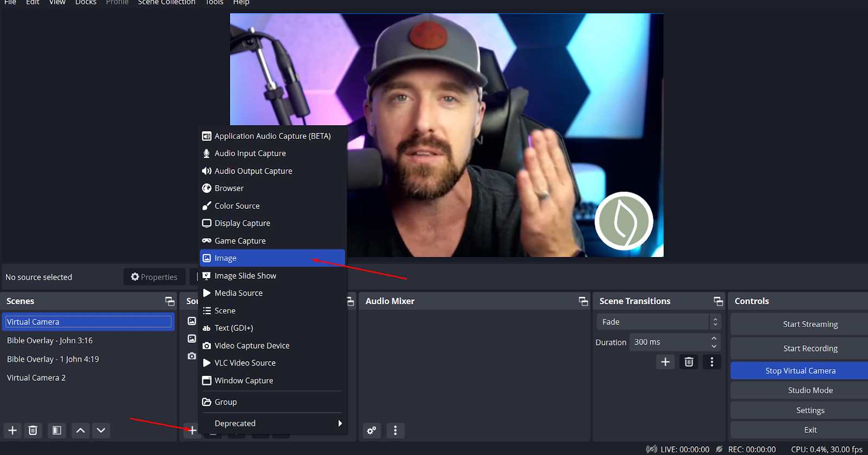Viewport: 868px width, 455px height.
Task: Choose Image Slide Show source
Action: coord(273,275)
